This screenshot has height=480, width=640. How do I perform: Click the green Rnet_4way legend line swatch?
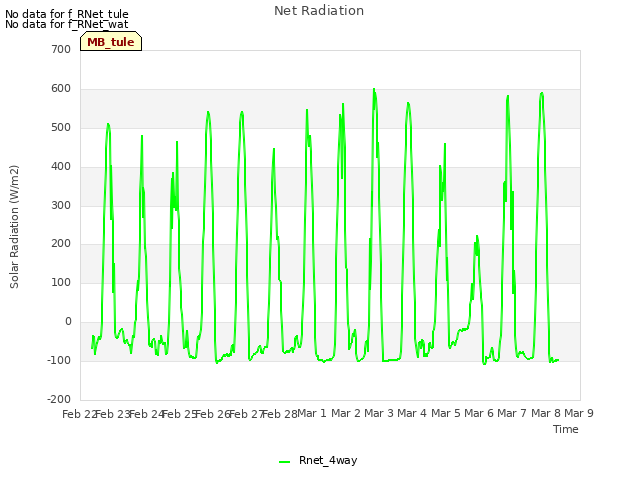[284, 462]
